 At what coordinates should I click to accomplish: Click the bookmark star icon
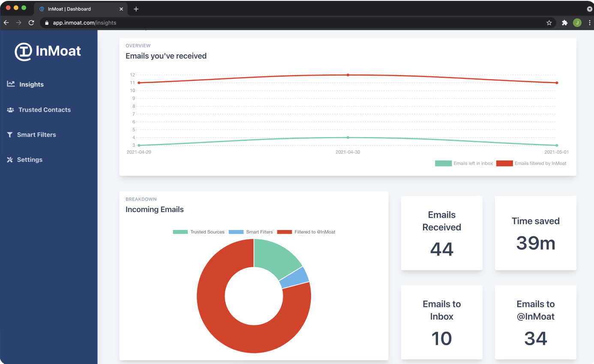549,23
